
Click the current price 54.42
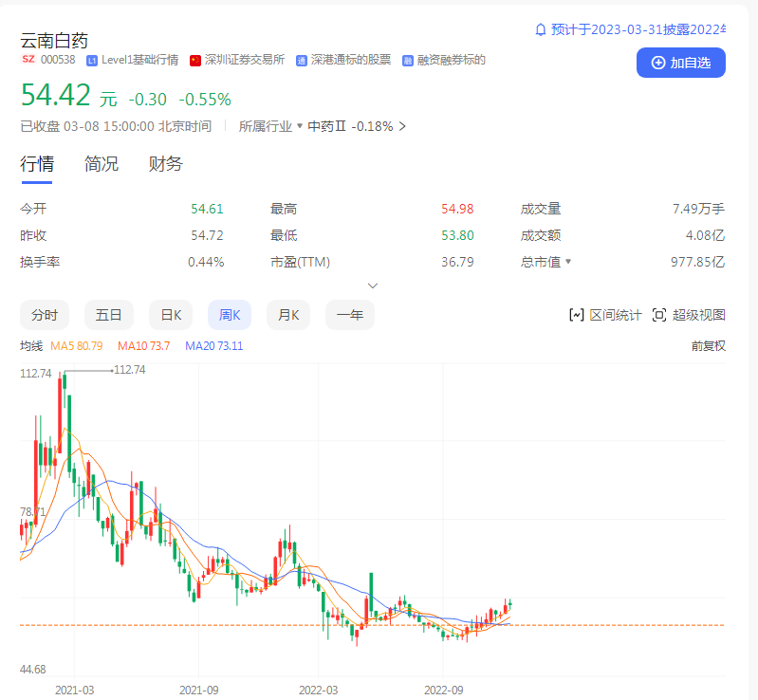pyautogui.click(x=56, y=95)
